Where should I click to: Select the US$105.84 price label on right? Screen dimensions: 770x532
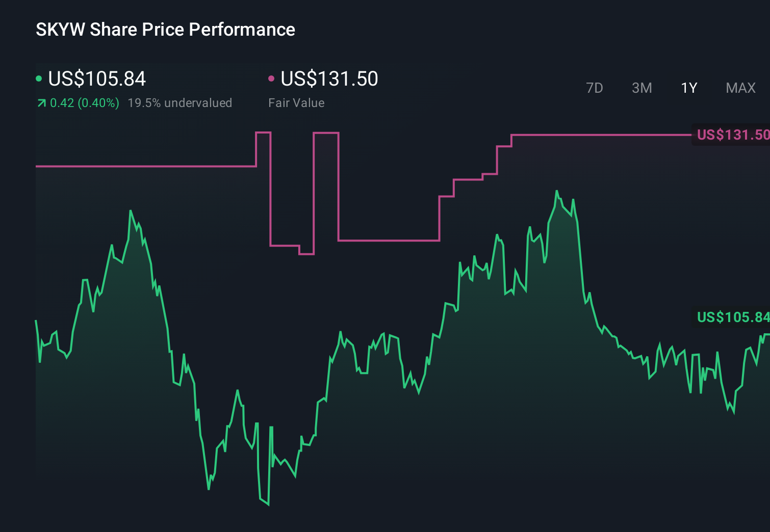733,317
